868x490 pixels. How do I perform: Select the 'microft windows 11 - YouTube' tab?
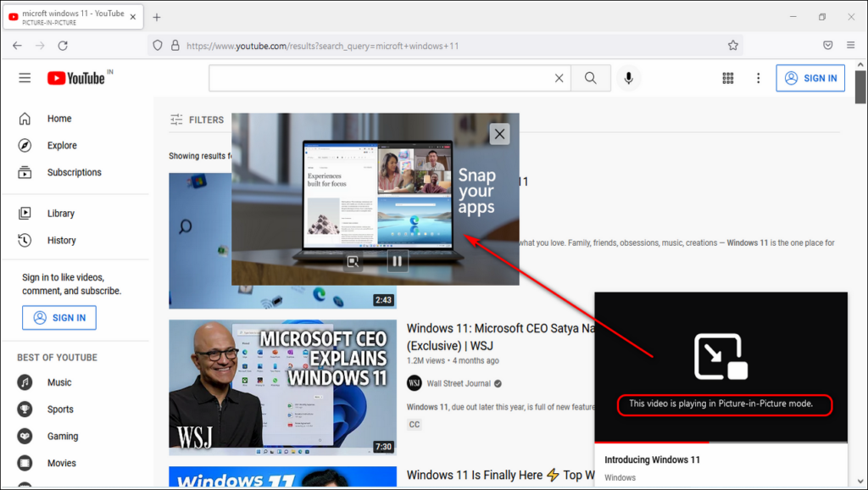click(x=72, y=17)
